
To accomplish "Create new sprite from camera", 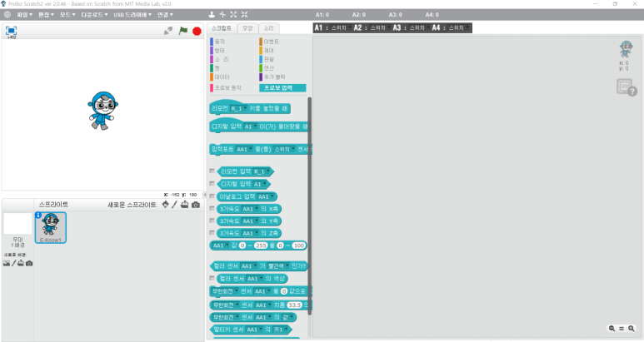I will tap(196, 205).
